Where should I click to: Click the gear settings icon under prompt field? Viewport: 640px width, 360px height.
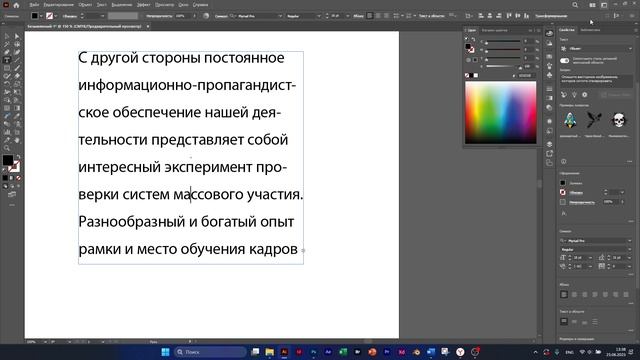click(584, 95)
